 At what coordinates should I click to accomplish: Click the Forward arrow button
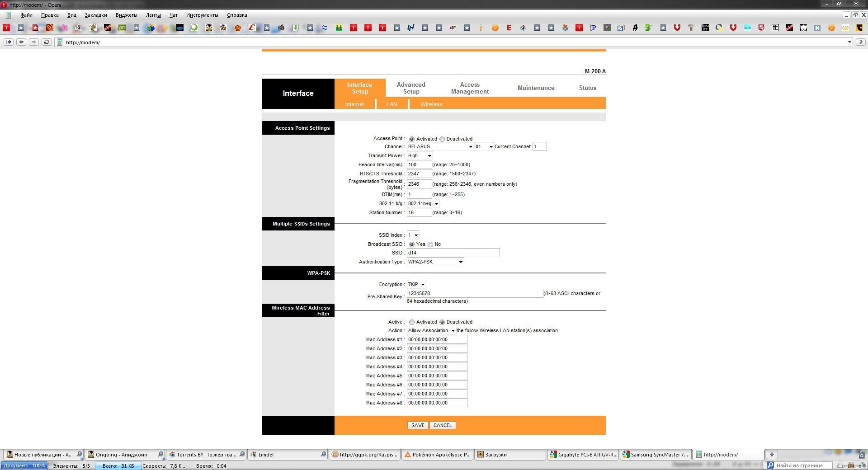click(x=33, y=42)
